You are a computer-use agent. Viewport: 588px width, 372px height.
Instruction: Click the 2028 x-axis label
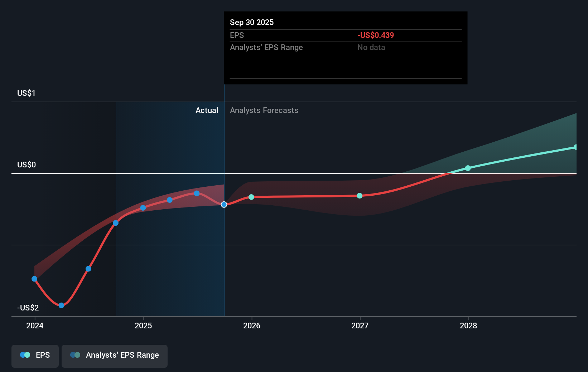click(x=468, y=325)
